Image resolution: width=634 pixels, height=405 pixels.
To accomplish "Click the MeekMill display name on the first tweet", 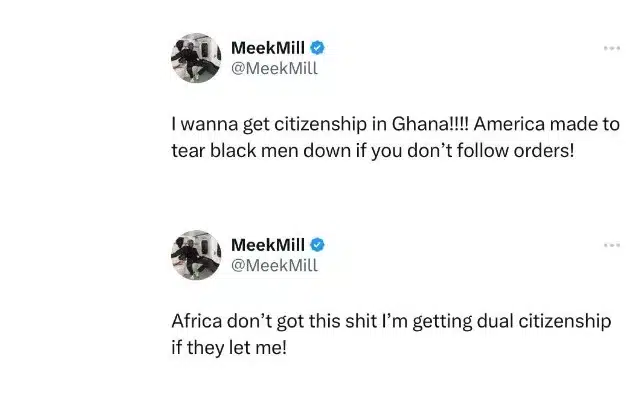I will pyautogui.click(x=268, y=48).
